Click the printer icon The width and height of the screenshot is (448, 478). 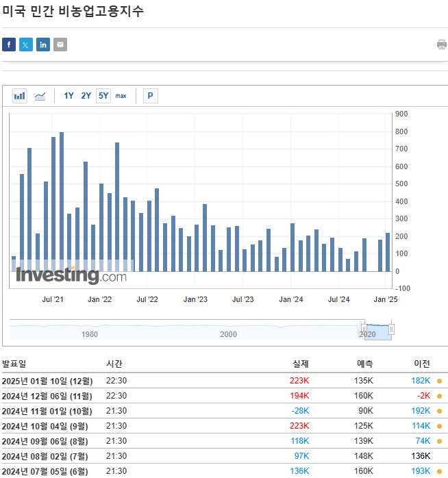pos(441,45)
